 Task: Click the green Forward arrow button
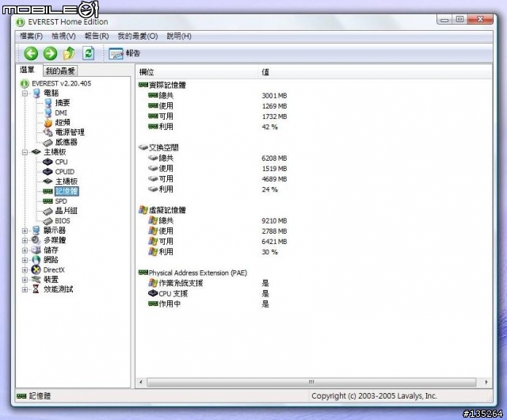(x=50, y=53)
